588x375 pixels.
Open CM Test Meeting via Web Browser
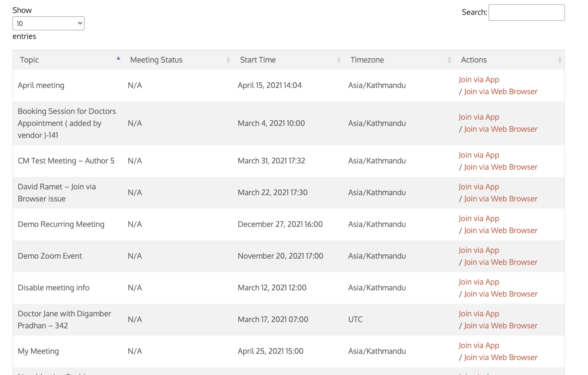point(501,167)
